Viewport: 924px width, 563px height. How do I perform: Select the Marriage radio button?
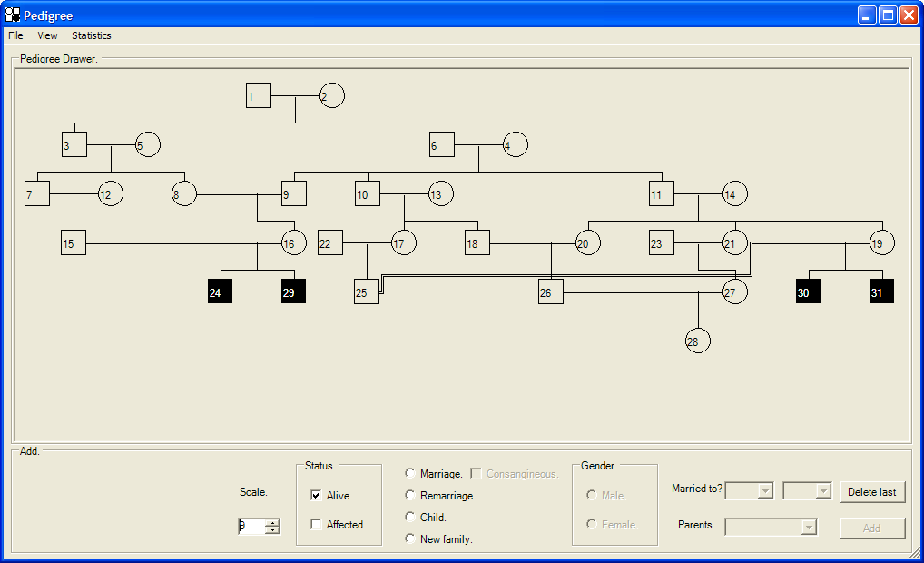pos(410,473)
